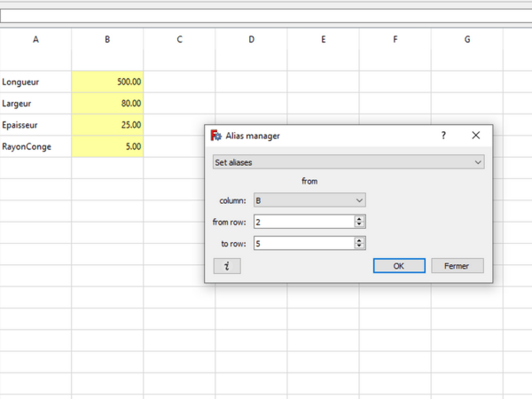This screenshot has height=399, width=532.
Task: Decrease the from row value
Action: coord(359,225)
